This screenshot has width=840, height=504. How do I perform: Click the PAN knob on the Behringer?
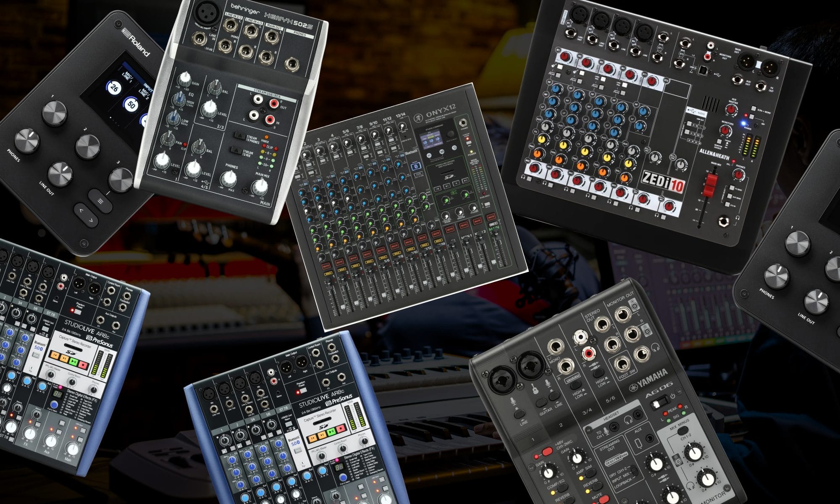pos(168,139)
